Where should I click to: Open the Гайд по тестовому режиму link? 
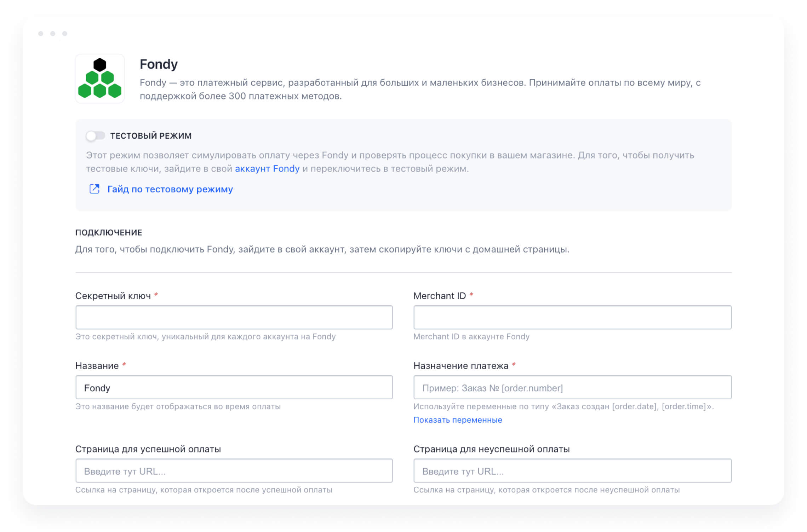click(170, 189)
